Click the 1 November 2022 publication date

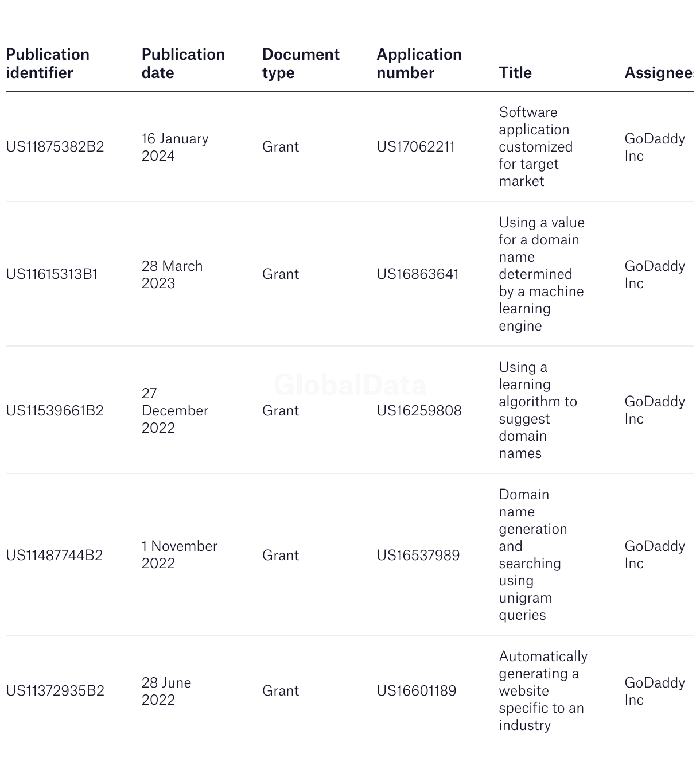click(179, 555)
